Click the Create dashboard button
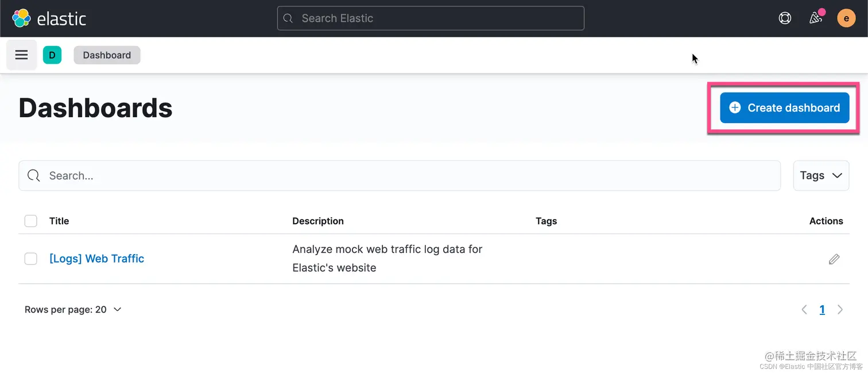The width and height of the screenshot is (868, 373). pyautogui.click(x=784, y=108)
